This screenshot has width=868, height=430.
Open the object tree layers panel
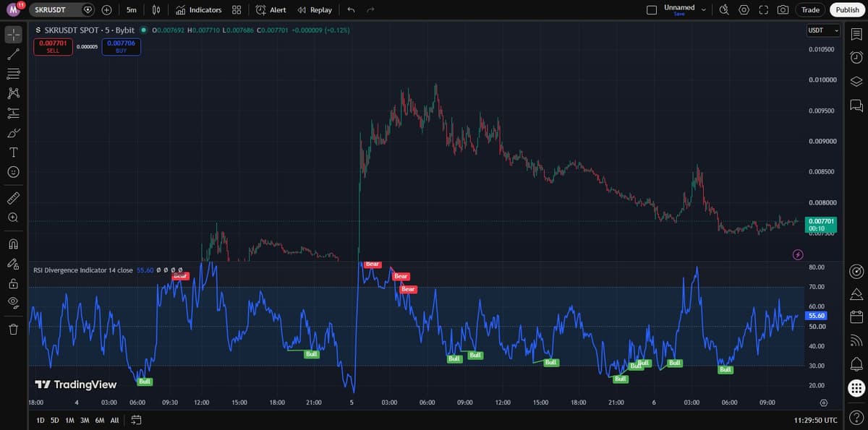[x=856, y=81]
